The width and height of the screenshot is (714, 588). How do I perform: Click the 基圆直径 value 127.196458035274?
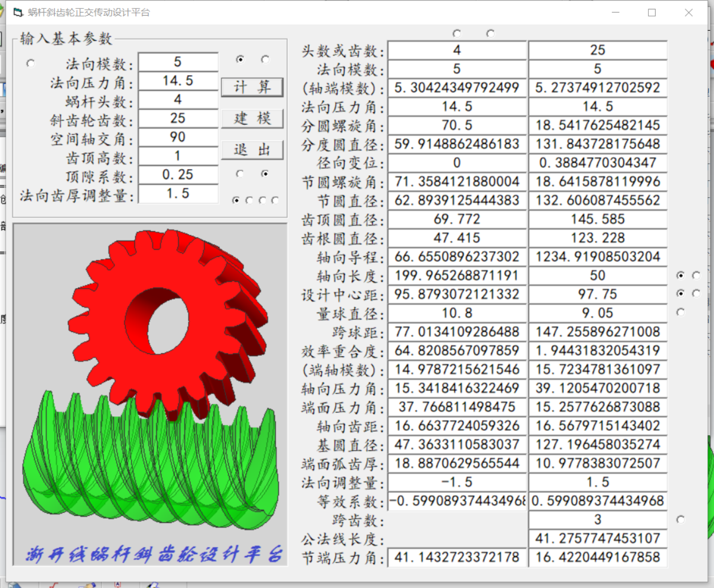pos(598,445)
